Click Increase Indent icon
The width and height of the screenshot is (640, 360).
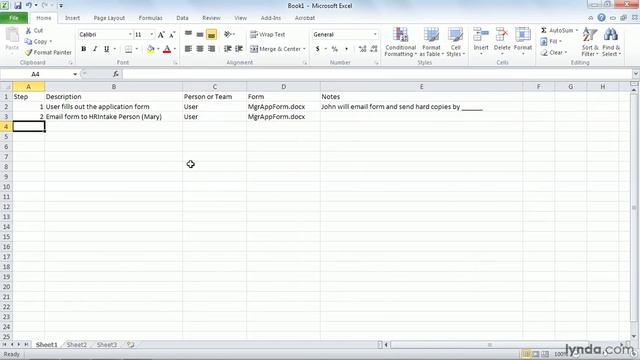239,49
